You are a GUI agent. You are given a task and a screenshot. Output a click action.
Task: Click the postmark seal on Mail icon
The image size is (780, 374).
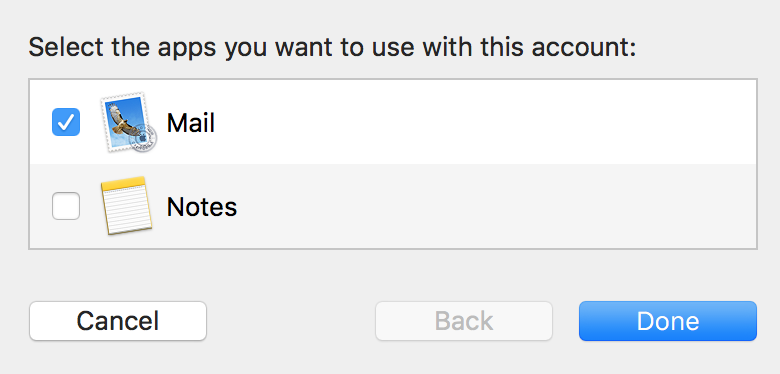143,138
